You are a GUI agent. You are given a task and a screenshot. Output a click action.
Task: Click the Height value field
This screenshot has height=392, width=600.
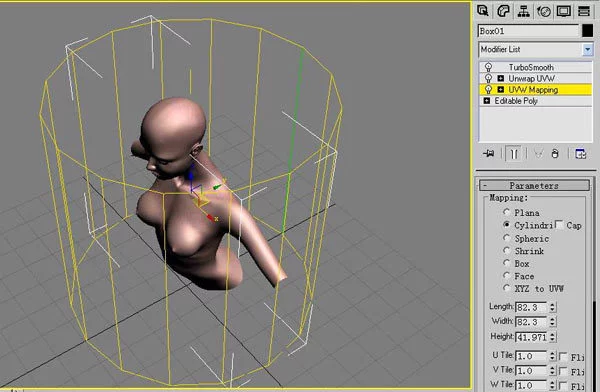pos(532,337)
